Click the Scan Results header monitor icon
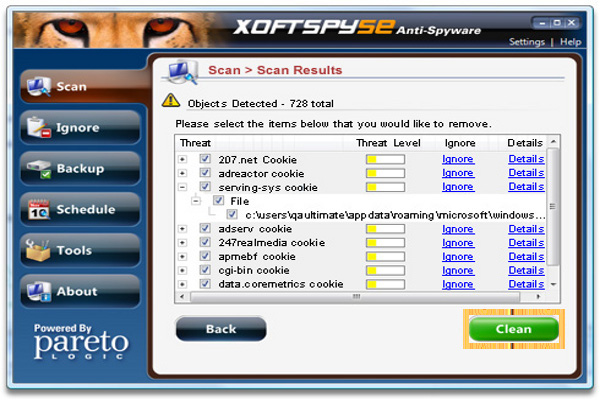Viewport: 600px width, 400px height. click(x=183, y=72)
